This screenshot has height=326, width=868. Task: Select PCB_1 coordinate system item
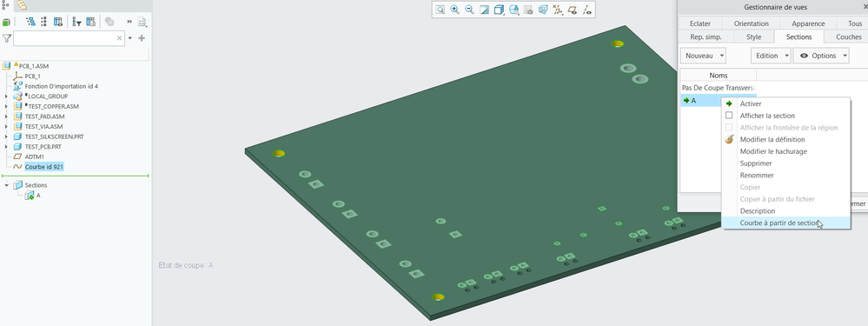pos(33,77)
